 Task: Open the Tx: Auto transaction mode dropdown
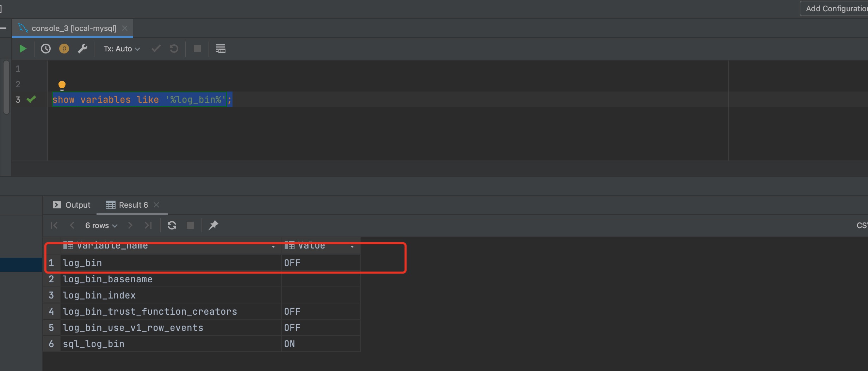pos(122,49)
